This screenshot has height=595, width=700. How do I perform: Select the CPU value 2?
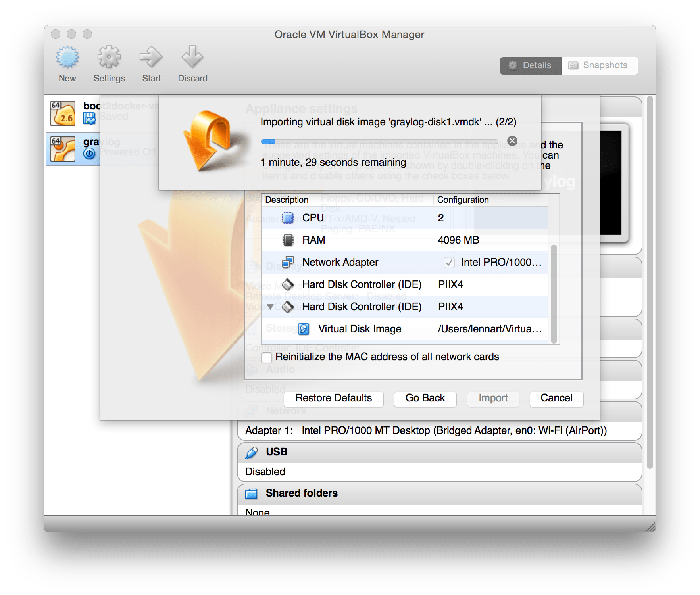(x=441, y=218)
